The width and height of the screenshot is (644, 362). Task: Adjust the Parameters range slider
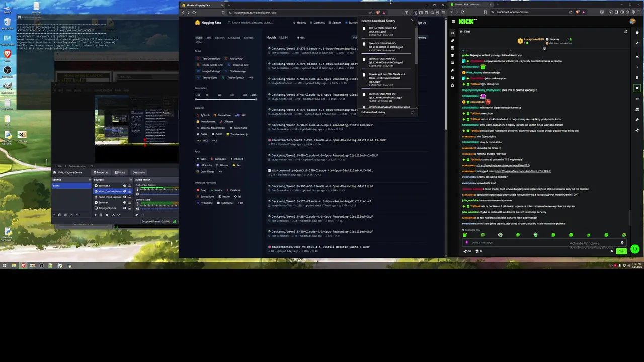[226, 99]
